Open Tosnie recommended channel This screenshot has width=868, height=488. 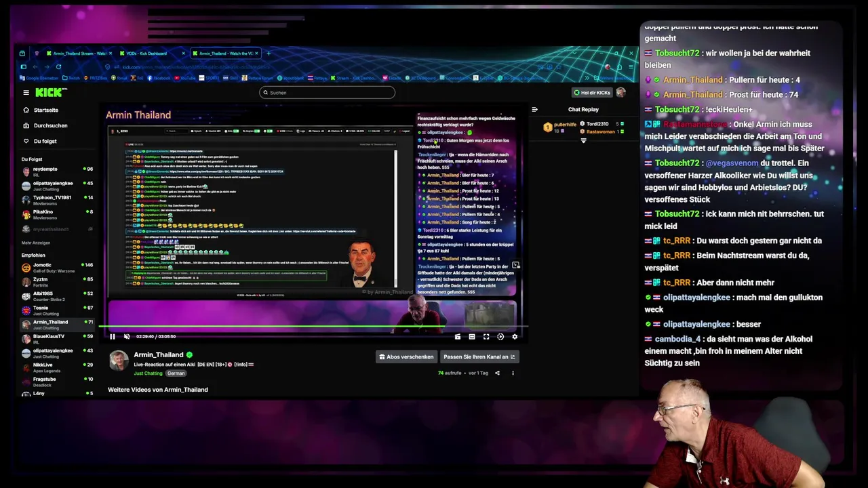[57, 310]
